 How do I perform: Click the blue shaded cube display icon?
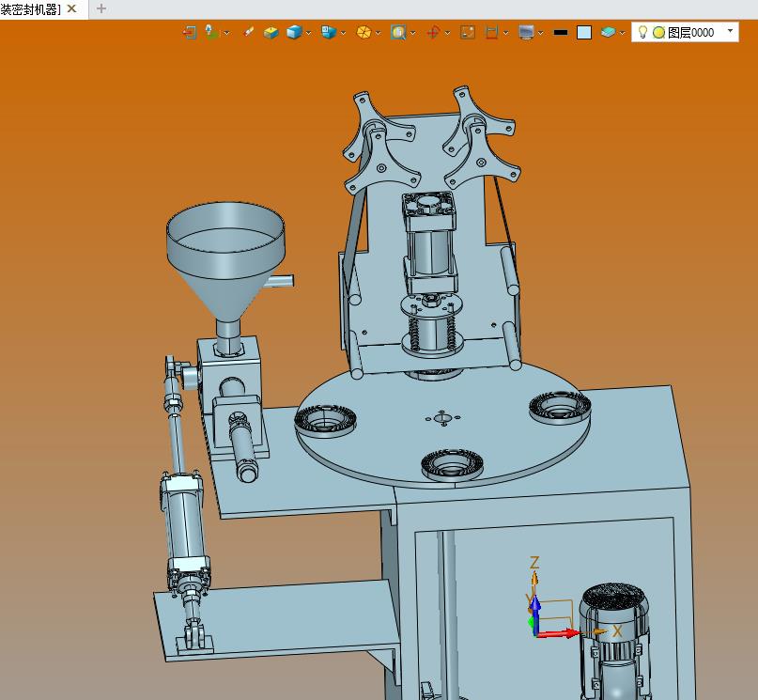coord(294,32)
